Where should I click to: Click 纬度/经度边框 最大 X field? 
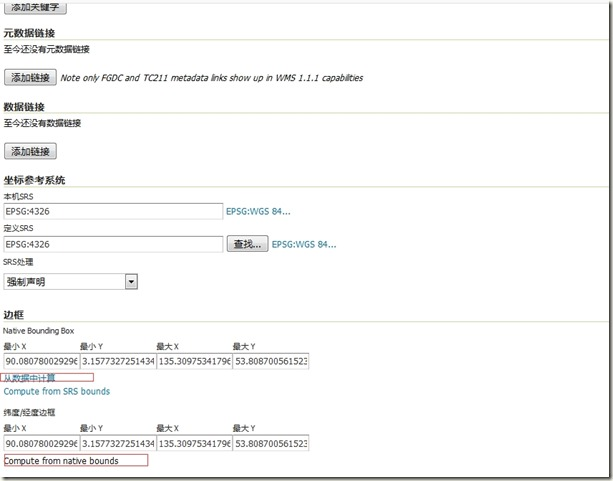pyautogui.click(x=194, y=443)
